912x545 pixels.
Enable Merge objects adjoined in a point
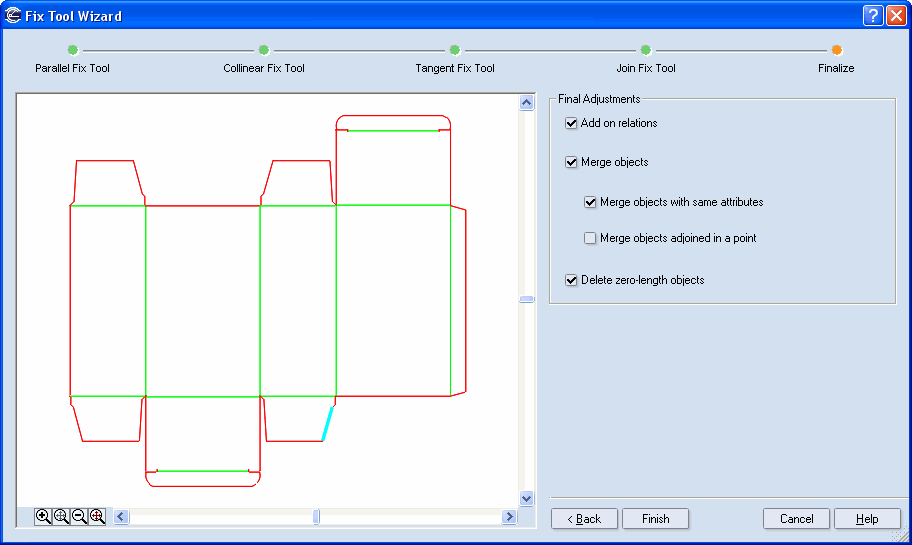[x=591, y=238]
